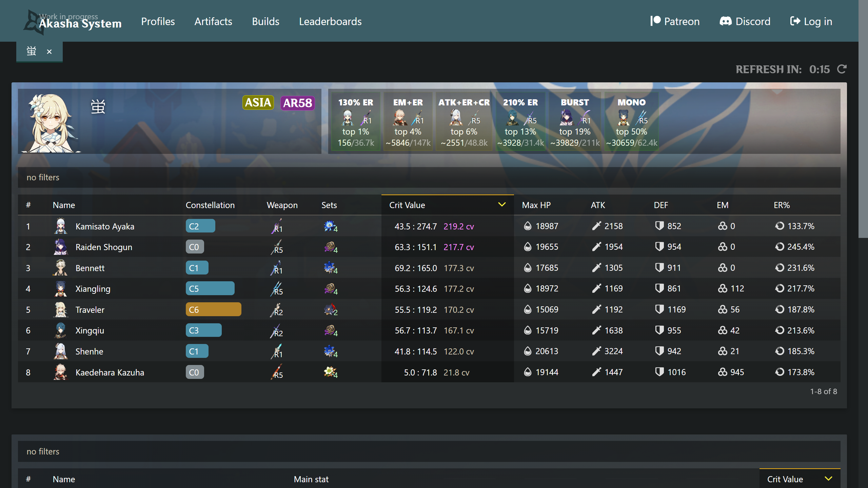The height and width of the screenshot is (488, 868).
Task: Click the builds table no filters field
Action: [x=429, y=177]
